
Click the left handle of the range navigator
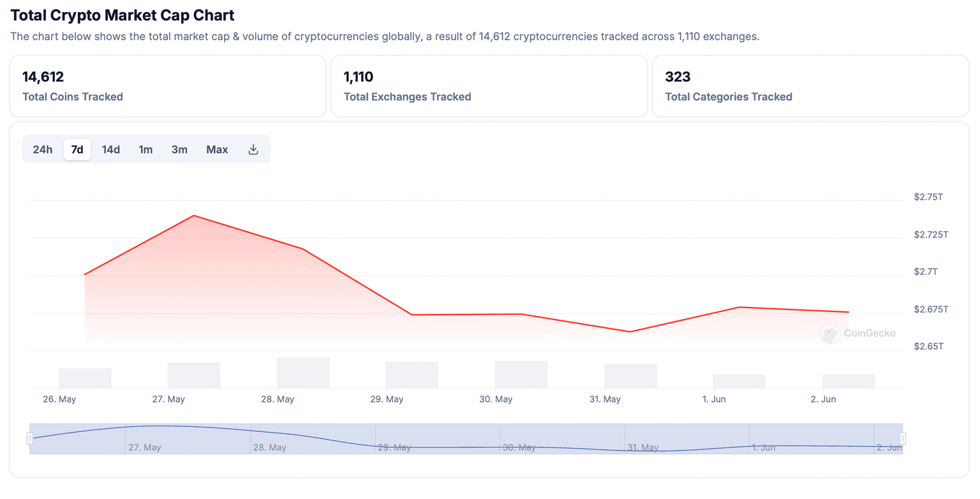click(x=29, y=438)
